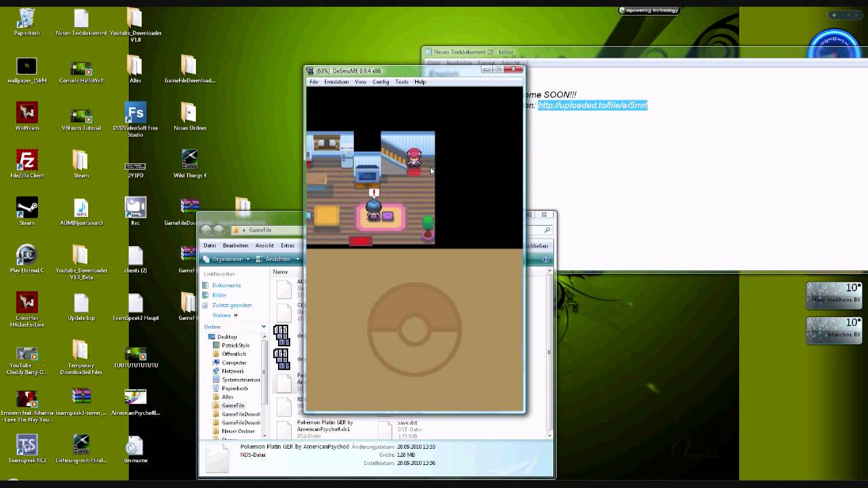Viewport: 868px width, 488px height.
Task: Expand Weitere favorite links
Action: click(x=224, y=315)
